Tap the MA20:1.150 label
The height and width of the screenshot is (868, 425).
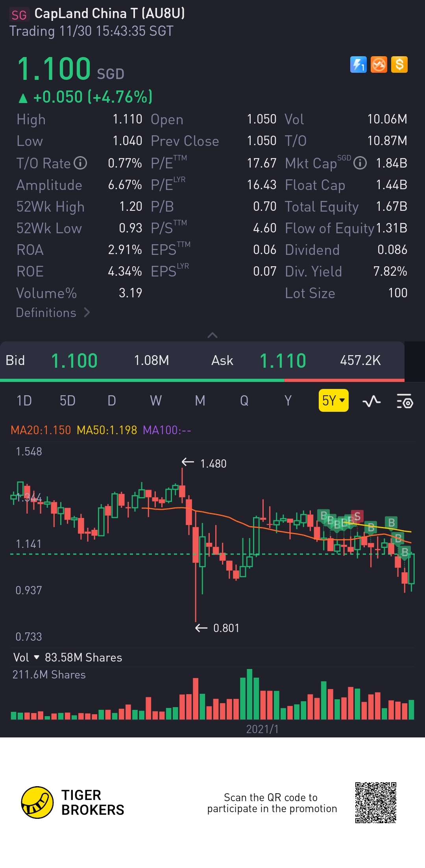coord(41,430)
